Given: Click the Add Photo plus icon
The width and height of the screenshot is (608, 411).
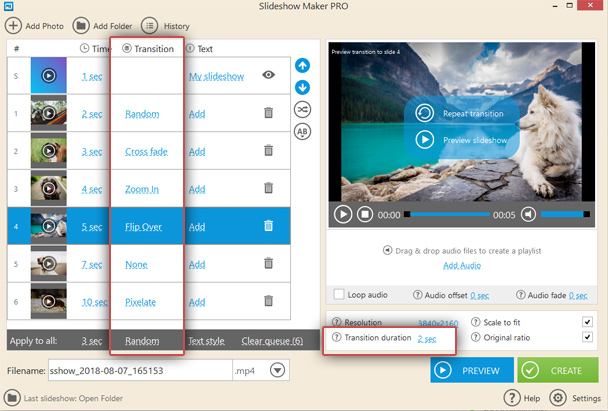Looking at the screenshot, I should pos(13,26).
